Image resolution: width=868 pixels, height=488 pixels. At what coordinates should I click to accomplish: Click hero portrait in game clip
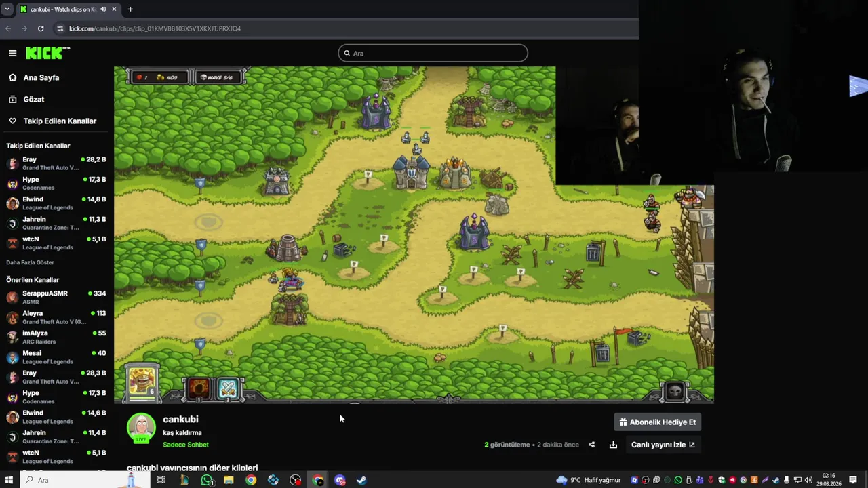142,382
